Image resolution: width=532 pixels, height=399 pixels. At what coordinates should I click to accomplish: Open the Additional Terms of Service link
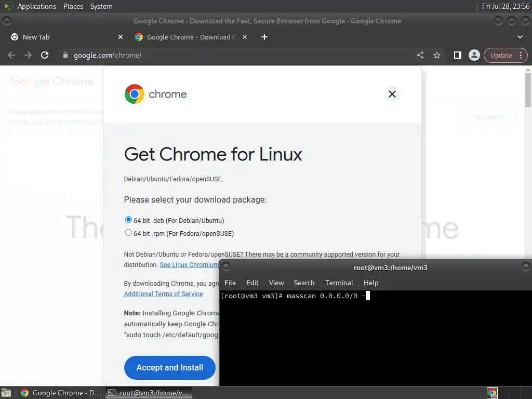(163, 294)
